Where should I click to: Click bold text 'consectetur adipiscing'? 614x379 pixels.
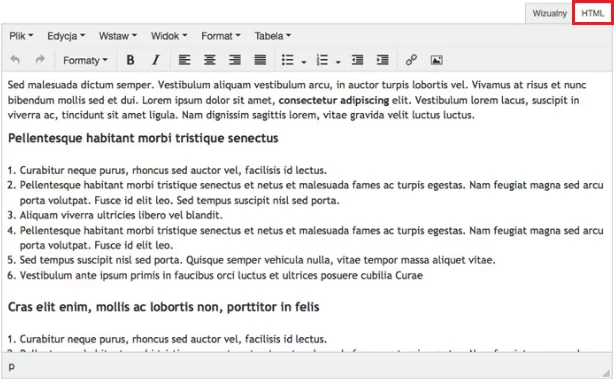point(334,100)
